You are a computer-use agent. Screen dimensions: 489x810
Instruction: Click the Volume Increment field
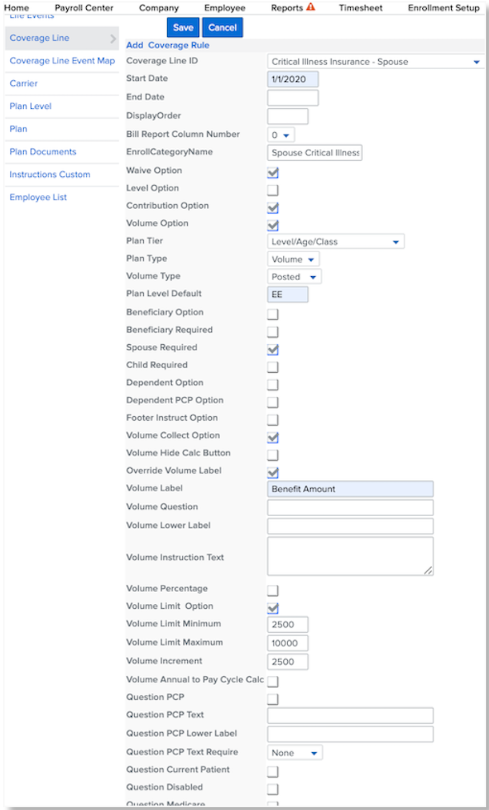[x=288, y=662]
